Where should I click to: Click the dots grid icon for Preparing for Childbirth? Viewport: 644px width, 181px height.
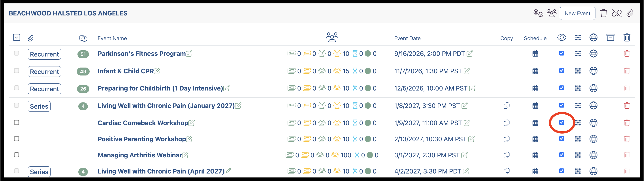[x=578, y=88]
